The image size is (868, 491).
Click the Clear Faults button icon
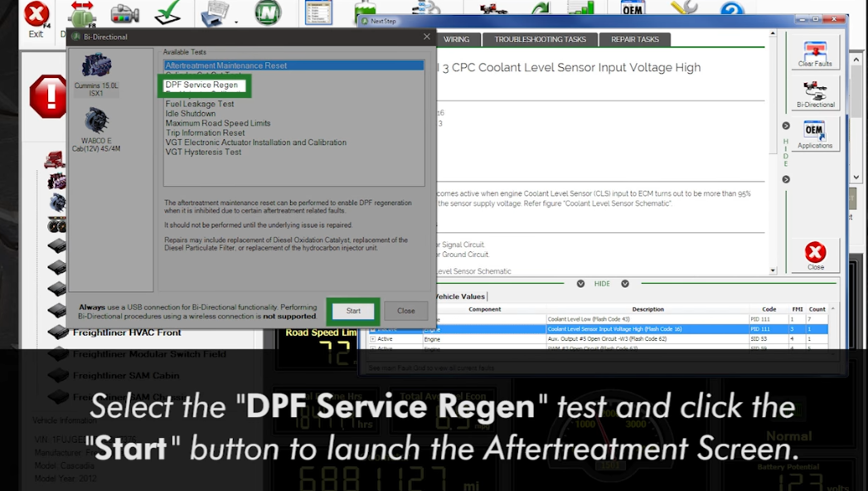point(815,54)
